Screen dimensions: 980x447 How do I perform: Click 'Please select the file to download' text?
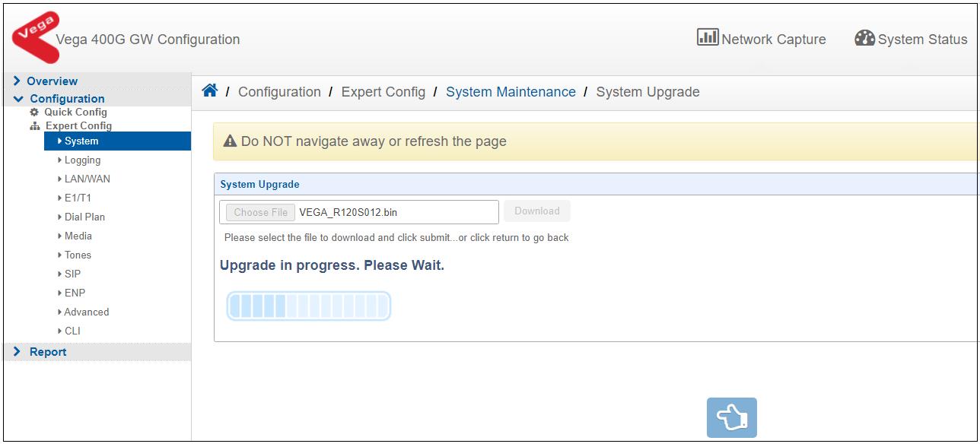[x=396, y=238]
